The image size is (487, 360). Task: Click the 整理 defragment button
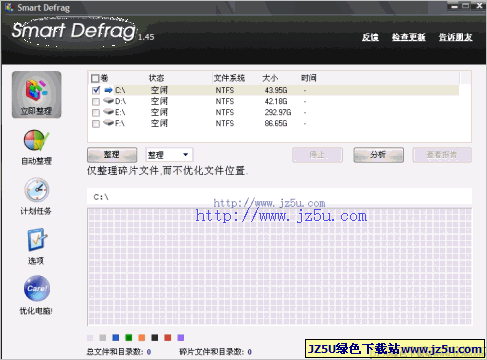pyautogui.click(x=112, y=155)
